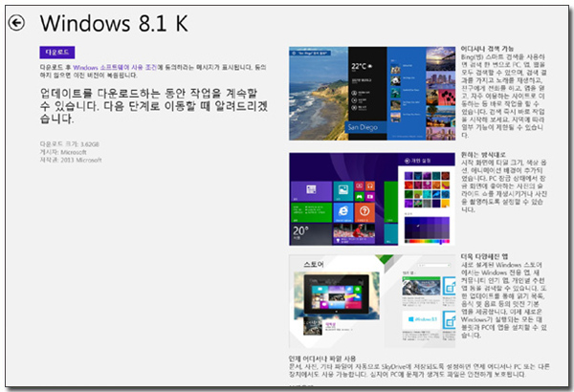Open the Windows 소프트웨어 사용 조건 link

click(x=115, y=67)
